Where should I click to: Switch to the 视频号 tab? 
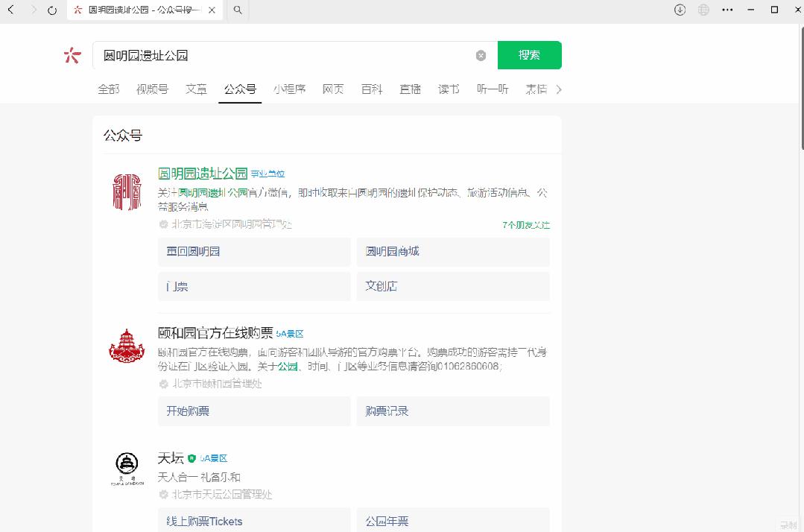(x=152, y=89)
